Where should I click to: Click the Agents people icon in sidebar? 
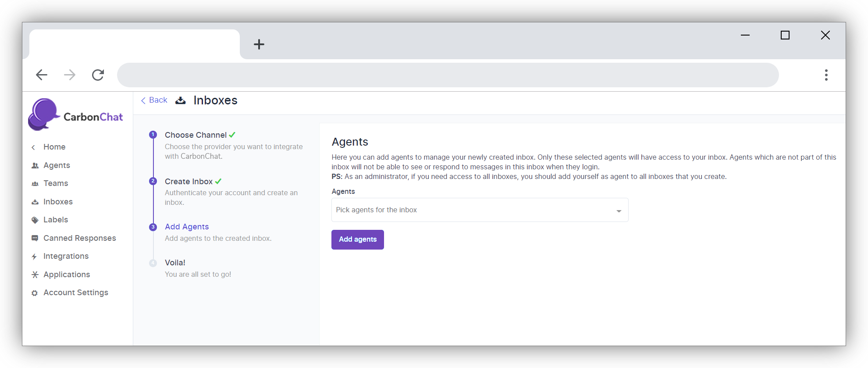click(35, 165)
